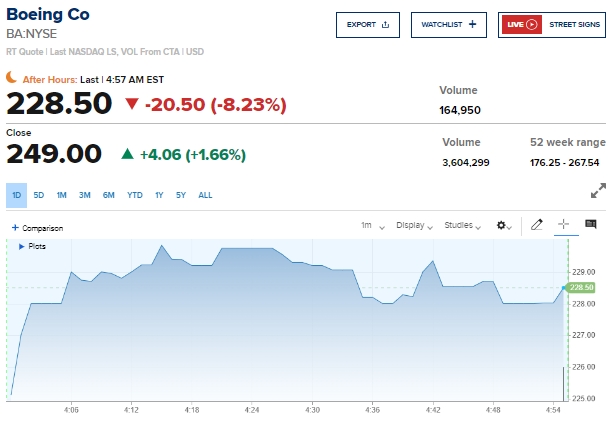Select the pencil drawing tool
Image resolution: width=610 pixels, height=425 pixels.
click(537, 225)
